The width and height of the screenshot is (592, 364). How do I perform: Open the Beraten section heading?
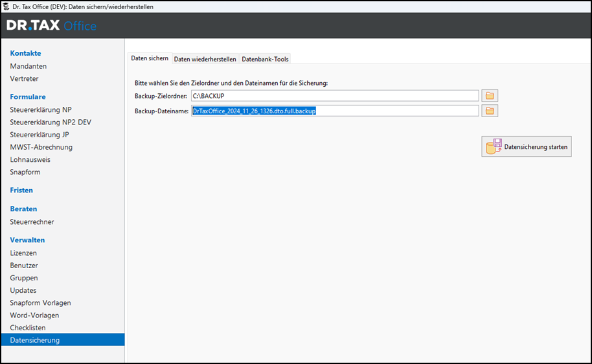pos(23,209)
